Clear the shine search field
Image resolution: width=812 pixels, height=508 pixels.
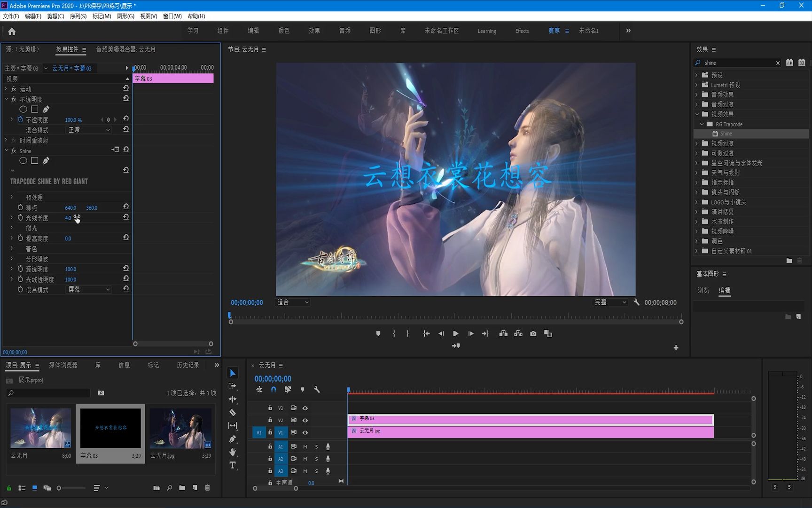coord(778,63)
